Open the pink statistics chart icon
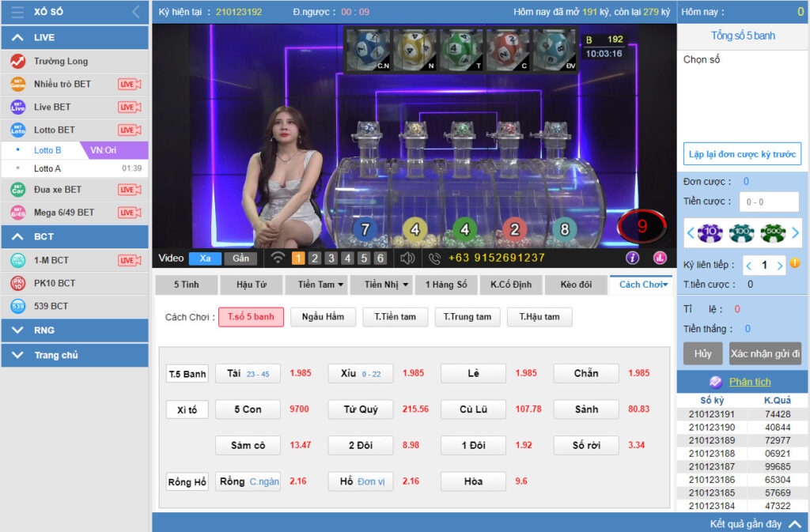This screenshot has width=810, height=532. click(660, 258)
